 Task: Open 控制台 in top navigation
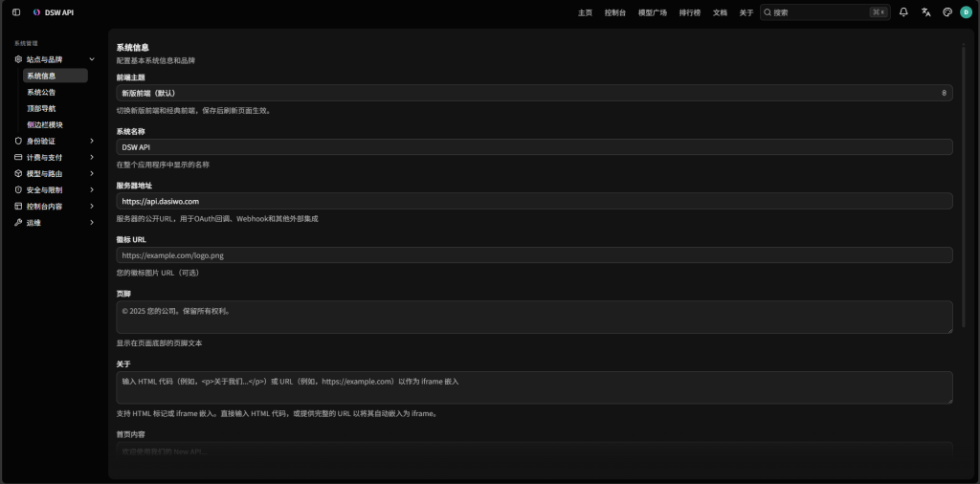pos(615,12)
